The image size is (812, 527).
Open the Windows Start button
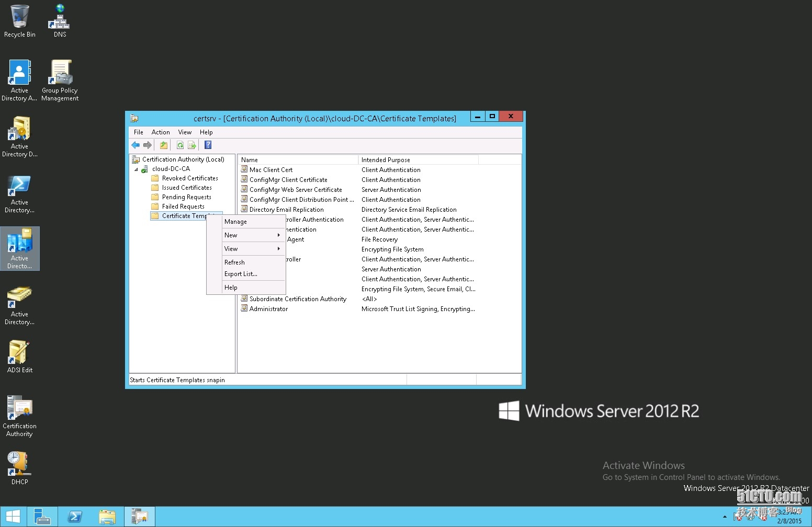(x=13, y=517)
